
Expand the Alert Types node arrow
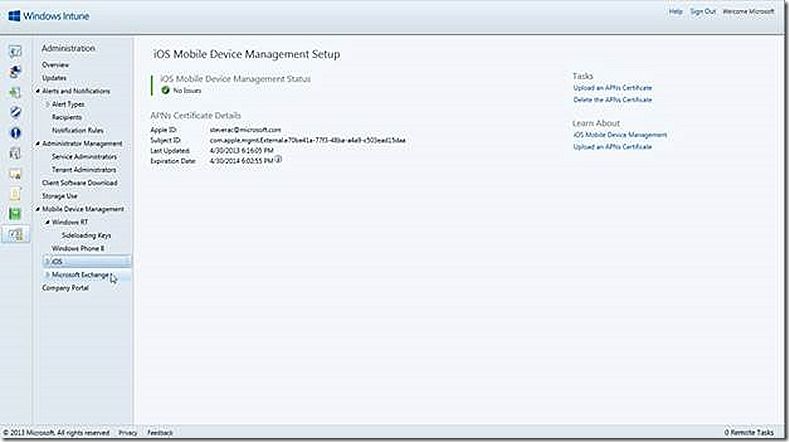47,104
